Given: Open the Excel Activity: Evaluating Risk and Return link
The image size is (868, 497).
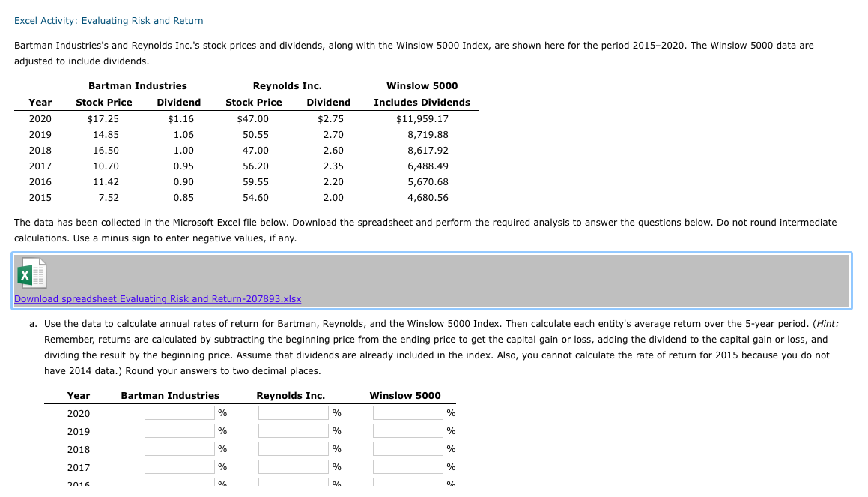Looking at the screenshot, I should 108,20.
